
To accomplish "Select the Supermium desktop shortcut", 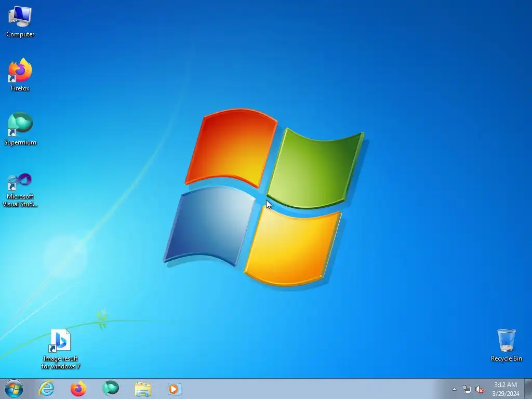I will 20,129.
